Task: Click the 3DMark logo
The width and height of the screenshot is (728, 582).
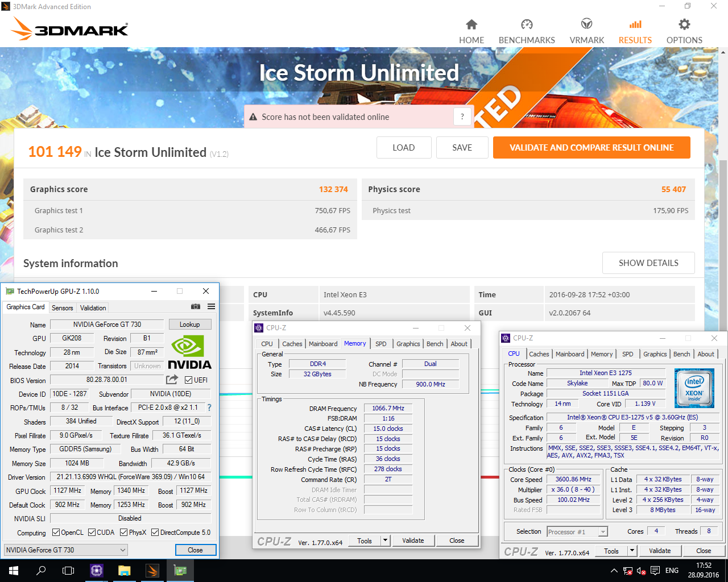Action: 70,28
